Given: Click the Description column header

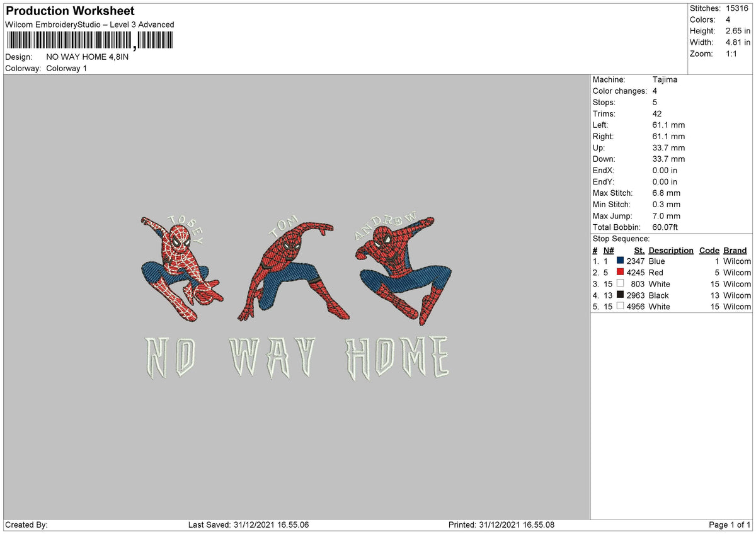Looking at the screenshot, I should tap(671, 250).
